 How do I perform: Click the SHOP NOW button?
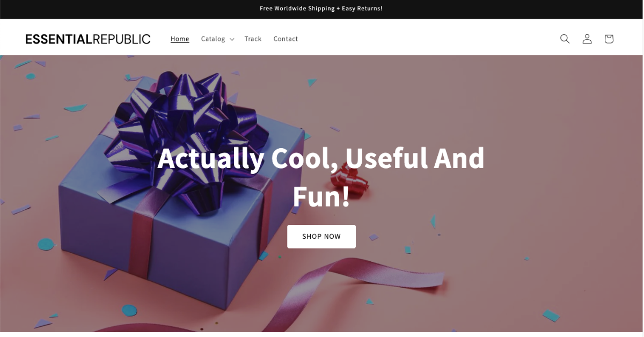click(x=321, y=236)
